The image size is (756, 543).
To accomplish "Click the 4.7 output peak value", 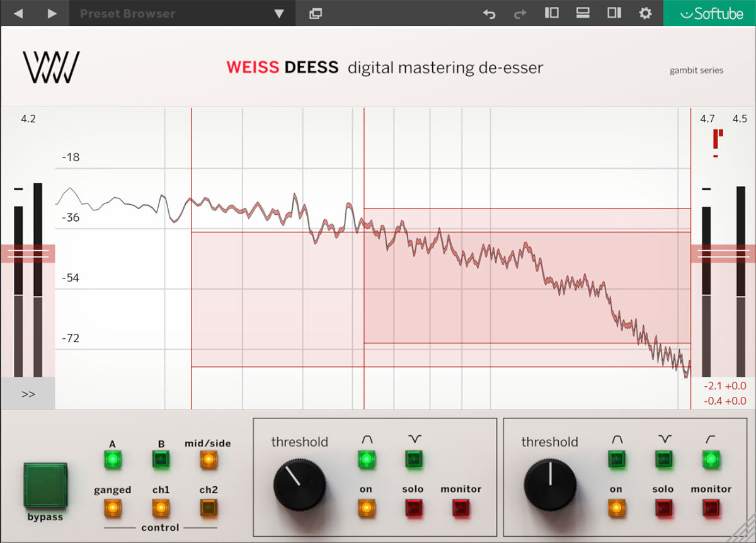I will tap(707, 118).
